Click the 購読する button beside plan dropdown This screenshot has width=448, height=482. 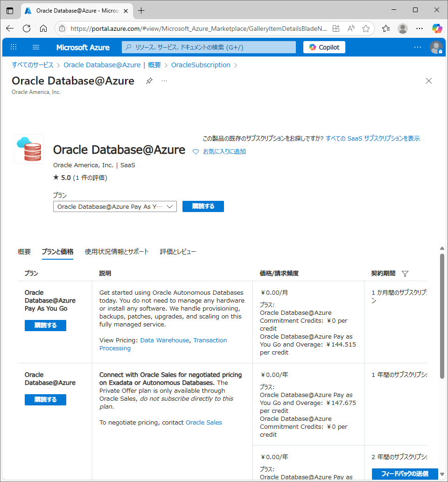(203, 206)
